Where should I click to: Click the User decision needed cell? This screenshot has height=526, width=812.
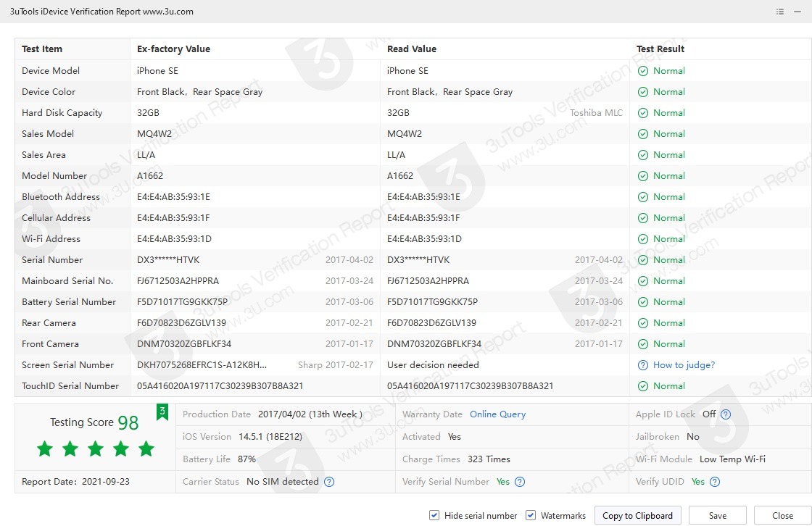click(433, 365)
